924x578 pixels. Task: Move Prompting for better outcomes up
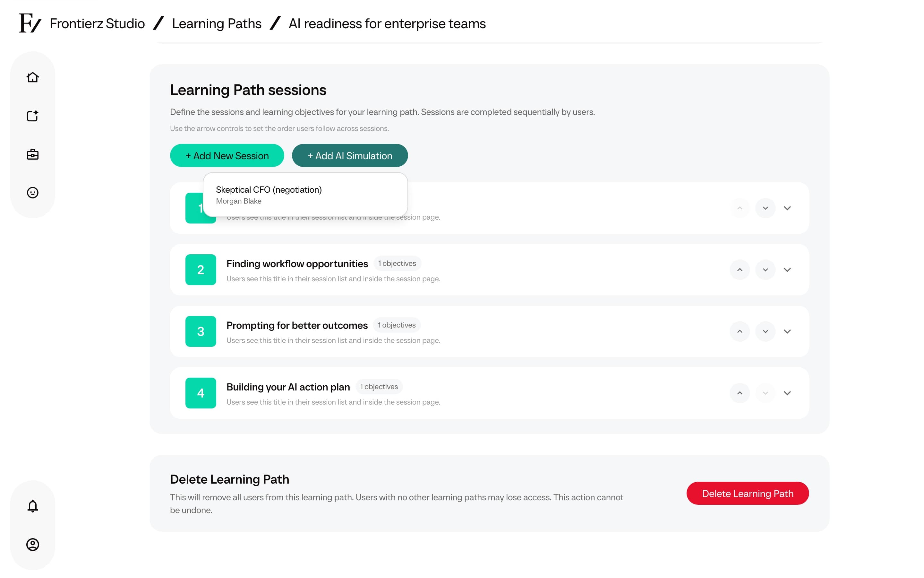(740, 331)
